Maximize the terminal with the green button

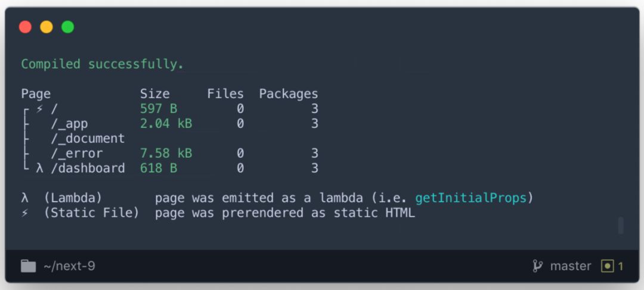(x=68, y=27)
